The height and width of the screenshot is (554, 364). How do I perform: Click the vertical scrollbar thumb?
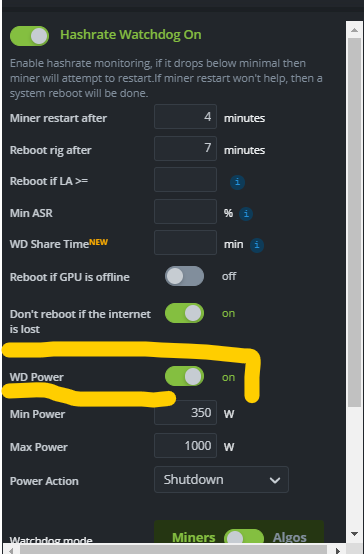coord(354,223)
